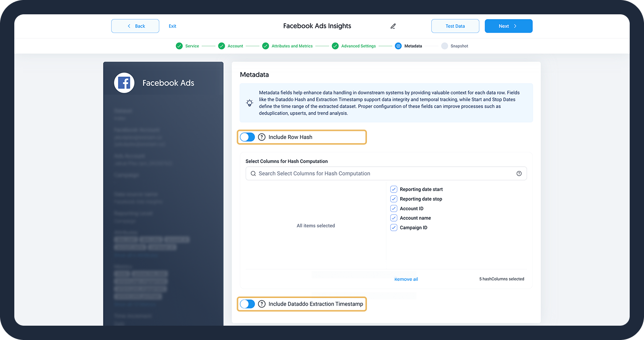The width and height of the screenshot is (644, 340).
Task: Click Include Dataddo Extraction Timestamp label text
Action: 316,304
